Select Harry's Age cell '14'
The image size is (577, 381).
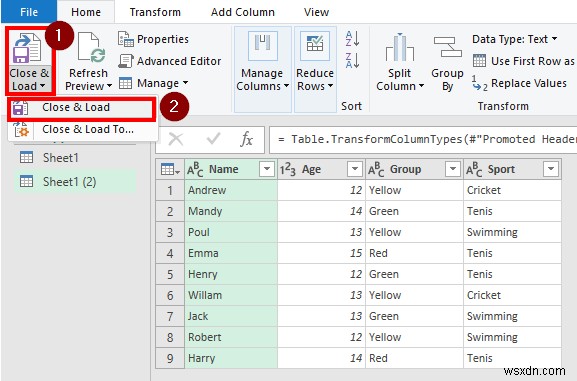click(x=321, y=358)
